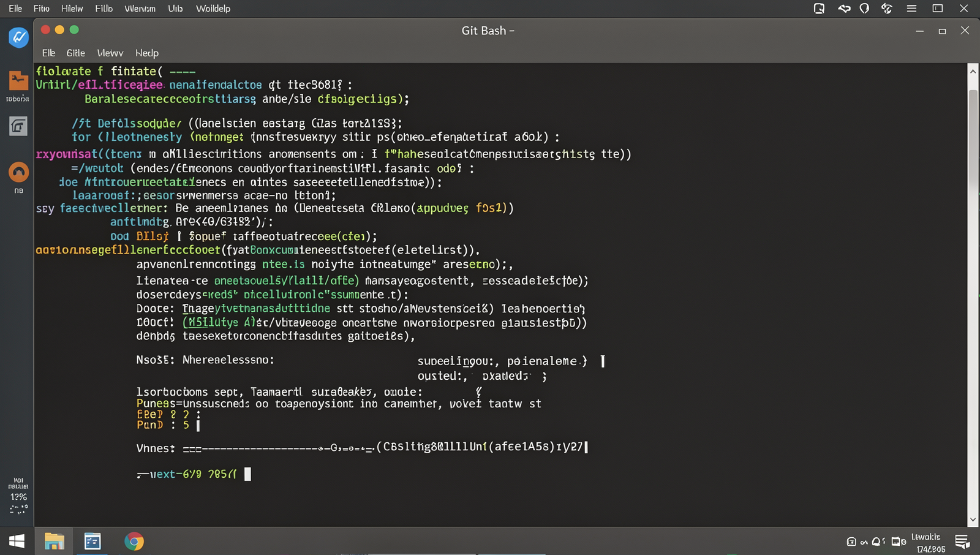
Task: Click the 'sɛy faeecnvecllerner' line
Action: click(274, 208)
